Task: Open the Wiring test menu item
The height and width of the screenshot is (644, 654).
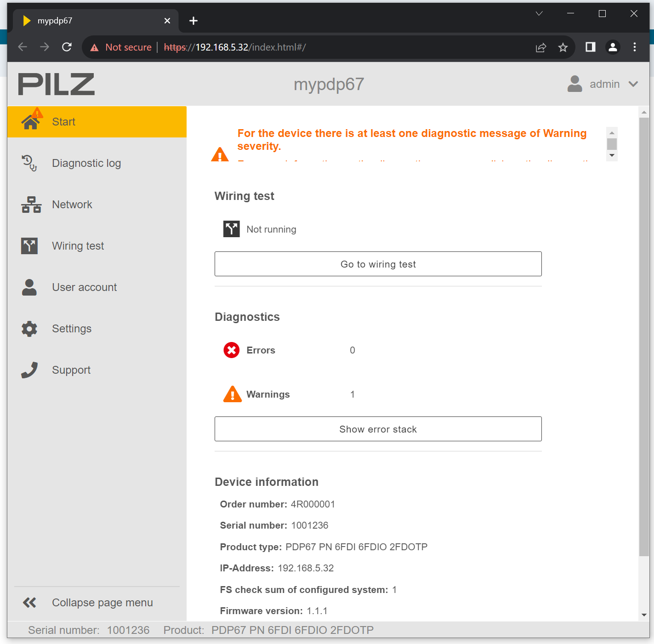Action: 97,246
